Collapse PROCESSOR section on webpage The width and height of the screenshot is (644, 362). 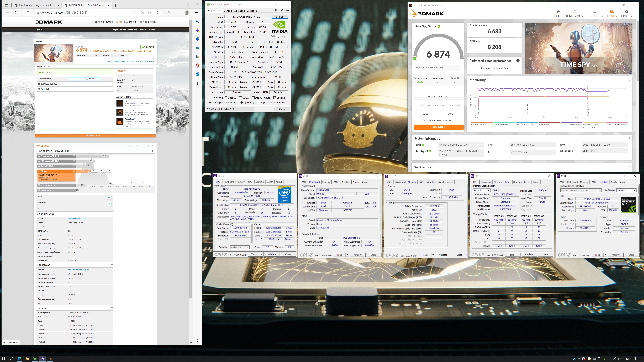112,265
